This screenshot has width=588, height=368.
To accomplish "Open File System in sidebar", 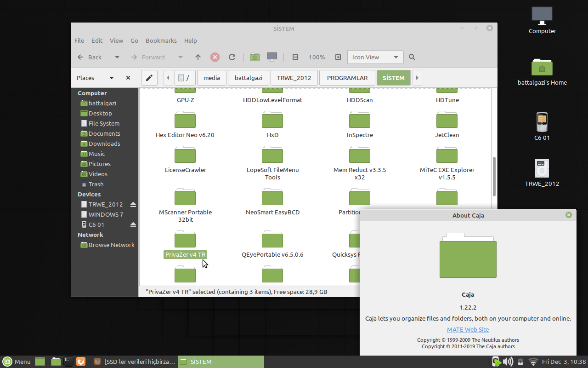I will click(100, 123).
